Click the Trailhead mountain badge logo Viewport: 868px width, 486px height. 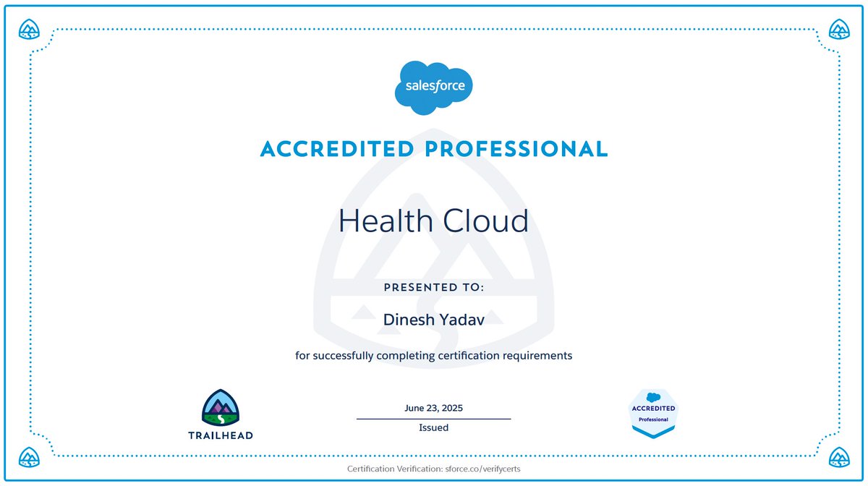pos(221,409)
